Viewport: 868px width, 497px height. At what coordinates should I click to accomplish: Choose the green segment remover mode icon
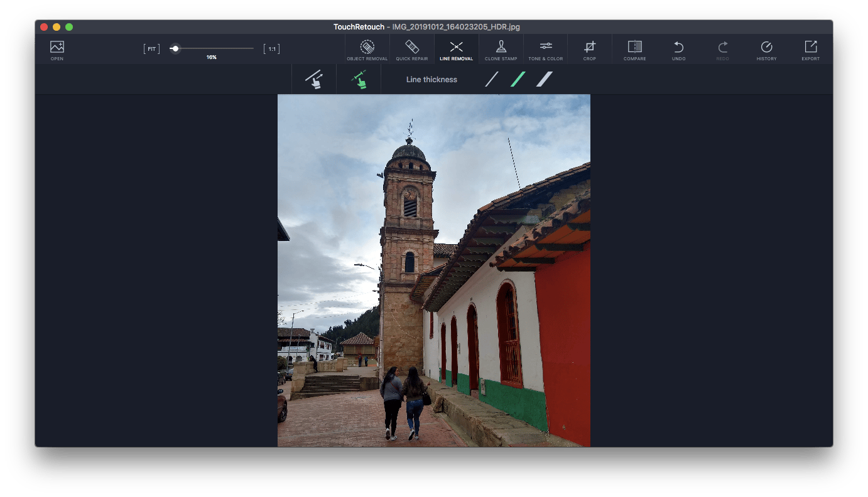[x=359, y=79]
